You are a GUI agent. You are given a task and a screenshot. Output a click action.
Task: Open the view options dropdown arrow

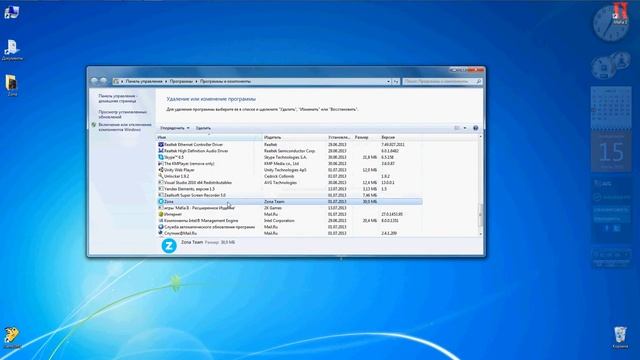(464, 128)
